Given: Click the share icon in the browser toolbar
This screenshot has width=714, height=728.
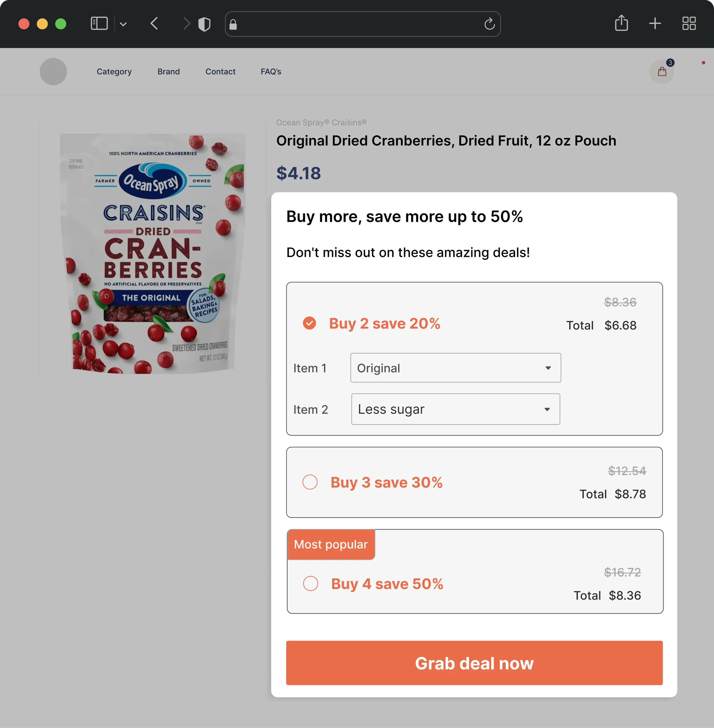Looking at the screenshot, I should [621, 23].
